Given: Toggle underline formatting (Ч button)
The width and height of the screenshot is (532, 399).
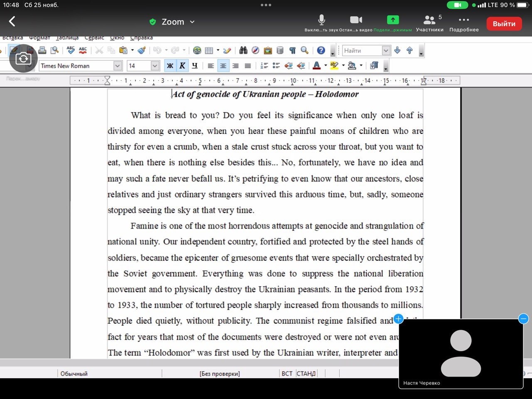Looking at the screenshot, I should (195, 66).
